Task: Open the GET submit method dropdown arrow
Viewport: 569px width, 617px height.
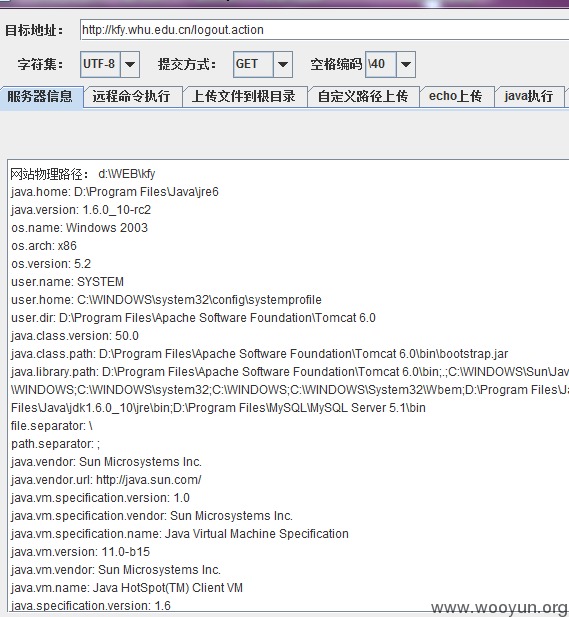Action: [283, 64]
